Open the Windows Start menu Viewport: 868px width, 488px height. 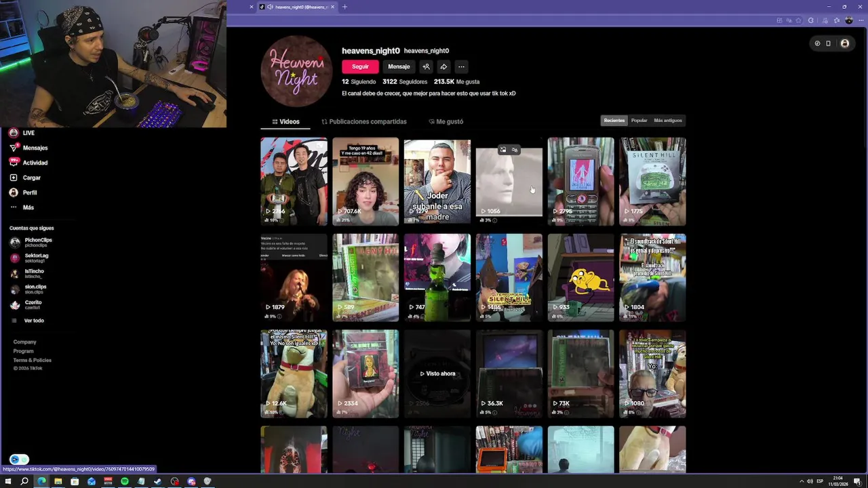[x=8, y=481]
